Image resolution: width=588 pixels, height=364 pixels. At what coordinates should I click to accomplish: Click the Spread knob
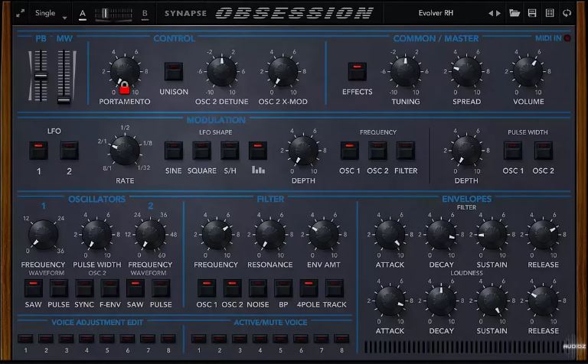[x=466, y=71]
